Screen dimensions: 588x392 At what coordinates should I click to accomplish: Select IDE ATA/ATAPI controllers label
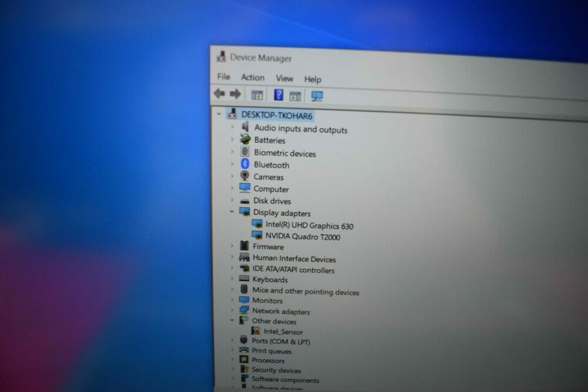293,270
